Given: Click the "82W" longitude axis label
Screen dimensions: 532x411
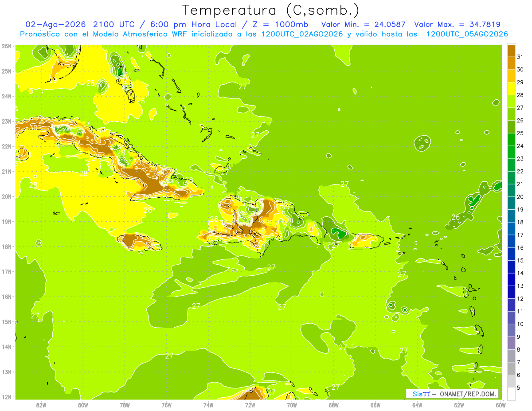Looking at the screenshot, I should coord(41,405).
